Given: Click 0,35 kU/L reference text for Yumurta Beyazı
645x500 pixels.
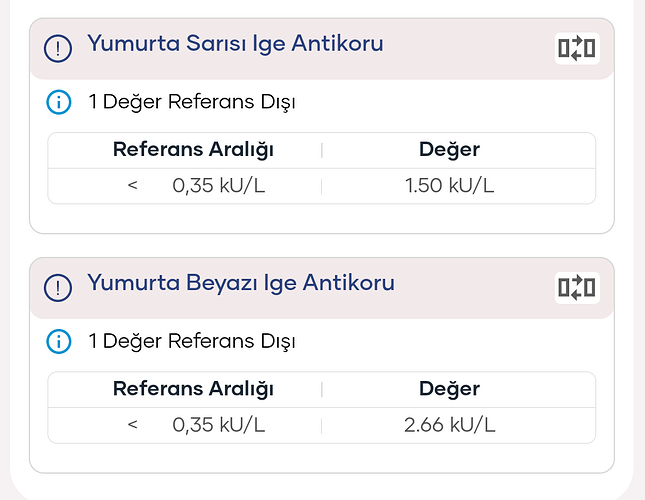Looking at the screenshot, I should [x=218, y=425].
